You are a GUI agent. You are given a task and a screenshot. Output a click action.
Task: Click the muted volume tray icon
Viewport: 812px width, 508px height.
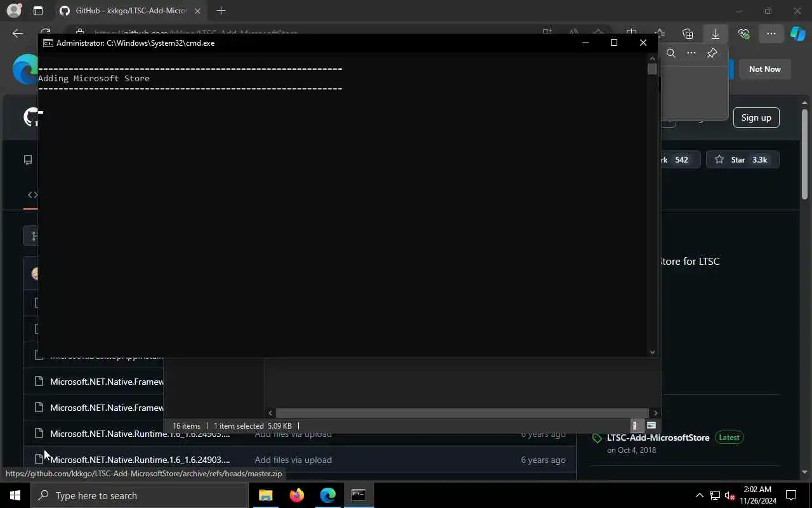point(730,495)
